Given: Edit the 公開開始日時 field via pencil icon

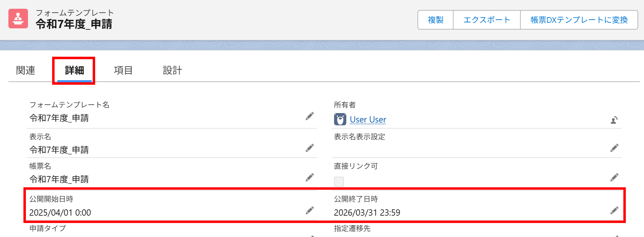Looking at the screenshot, I should click(309, 210).
